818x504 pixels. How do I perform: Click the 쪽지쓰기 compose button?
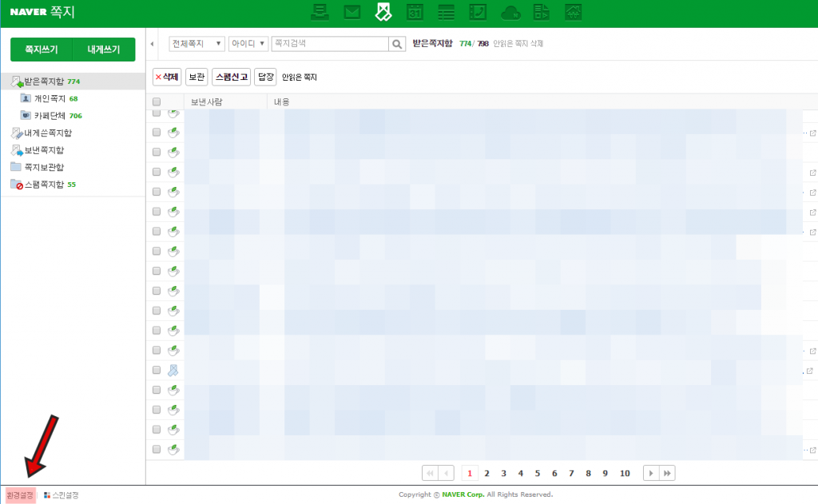(42, 50)
